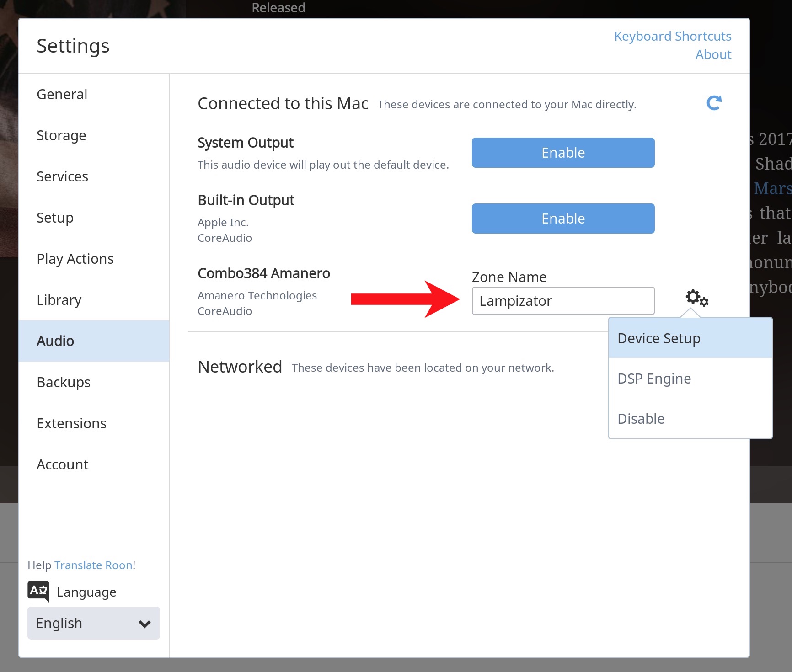This screenshot has width=792, height=672.
Task: Click the refresh devices icon
Action: [713, 103]
